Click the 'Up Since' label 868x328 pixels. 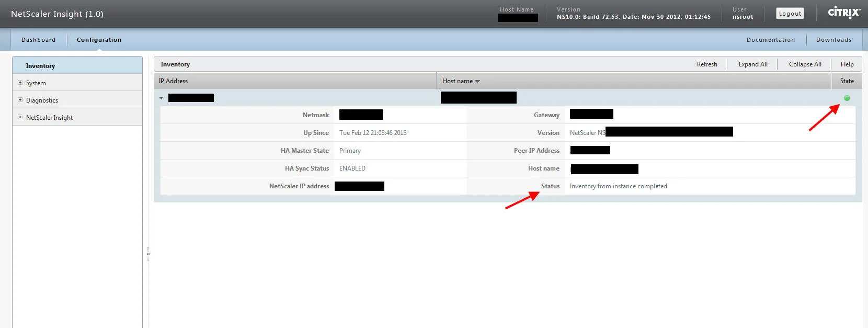click(316, 133)
